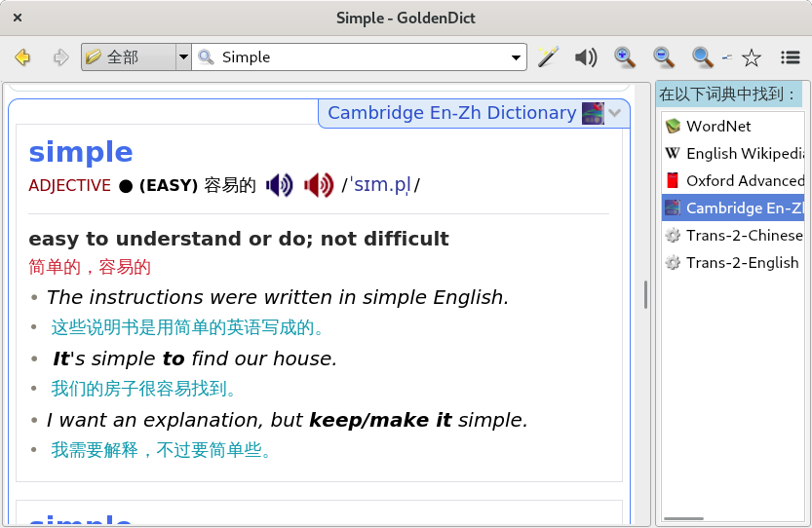This screenshot has width=812, height=528.
Task: Click the red Oxford Advanced book icon
Action: [673, 180]
